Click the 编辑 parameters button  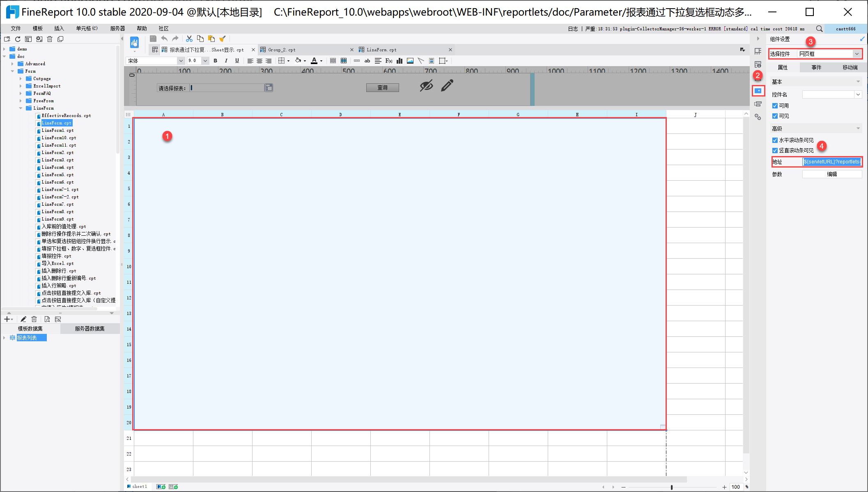tap(831, 174)
